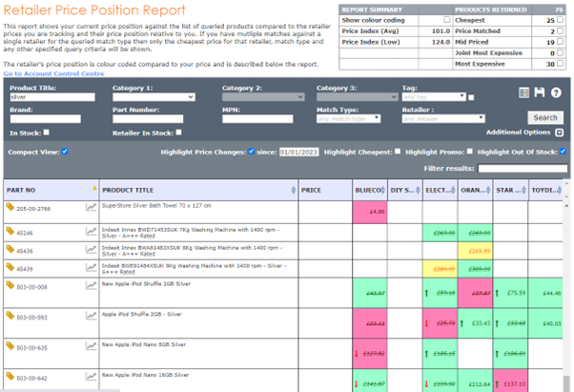This screenshot has width=574, height=392.
Task: Tick the Most Expensive summary checkbox
Action: pos(560,64)
